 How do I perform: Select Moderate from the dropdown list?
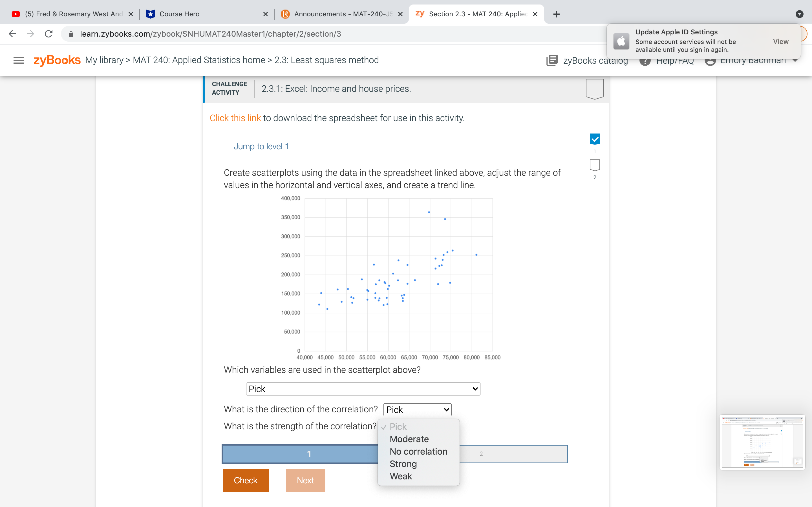[409, 439]
